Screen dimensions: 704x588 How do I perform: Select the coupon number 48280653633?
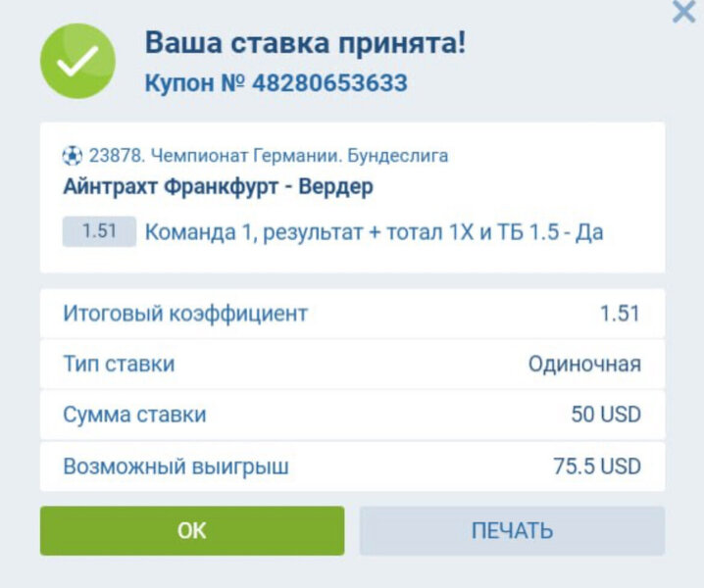pyautogui.click(x=329, y=83)
